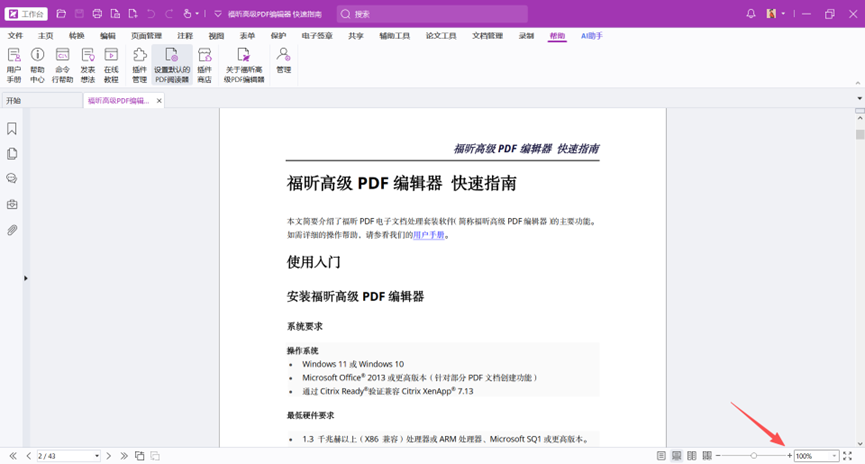Expand the left navigation panel arrow
Screen dimensions: 865x464
click(26, 278)
